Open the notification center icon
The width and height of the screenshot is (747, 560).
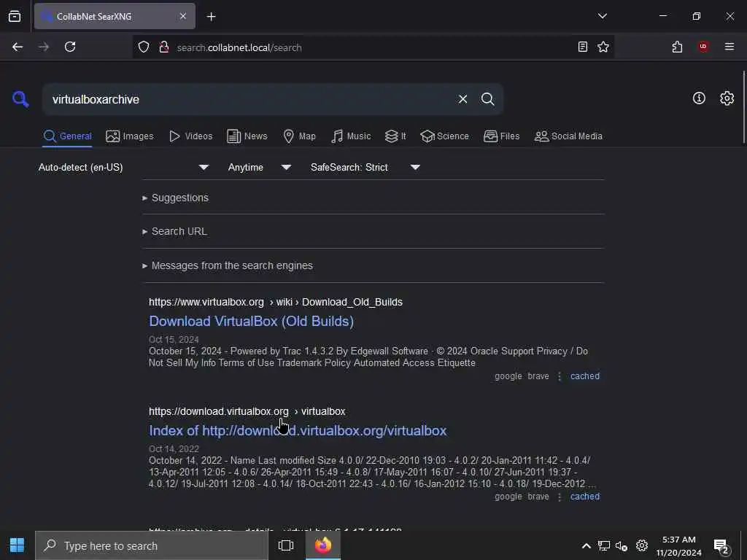click(x=722, y=546)
